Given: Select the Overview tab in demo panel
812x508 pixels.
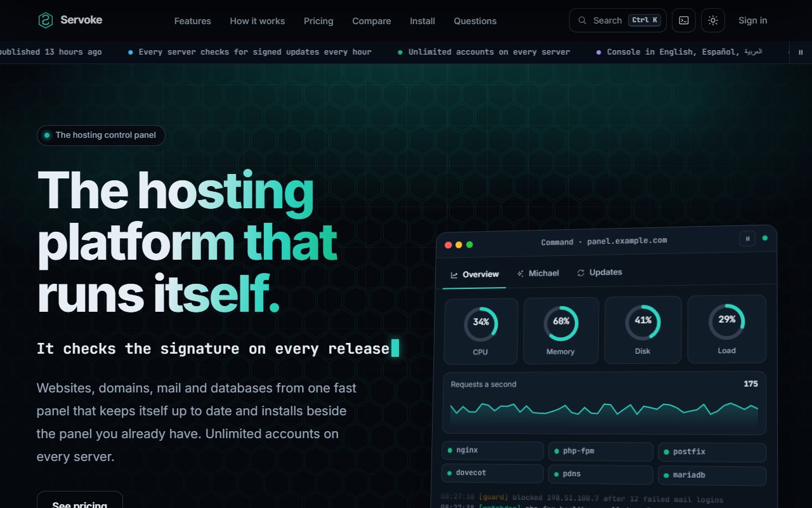Looking at the screenshot, I should (x=475, y=274).
